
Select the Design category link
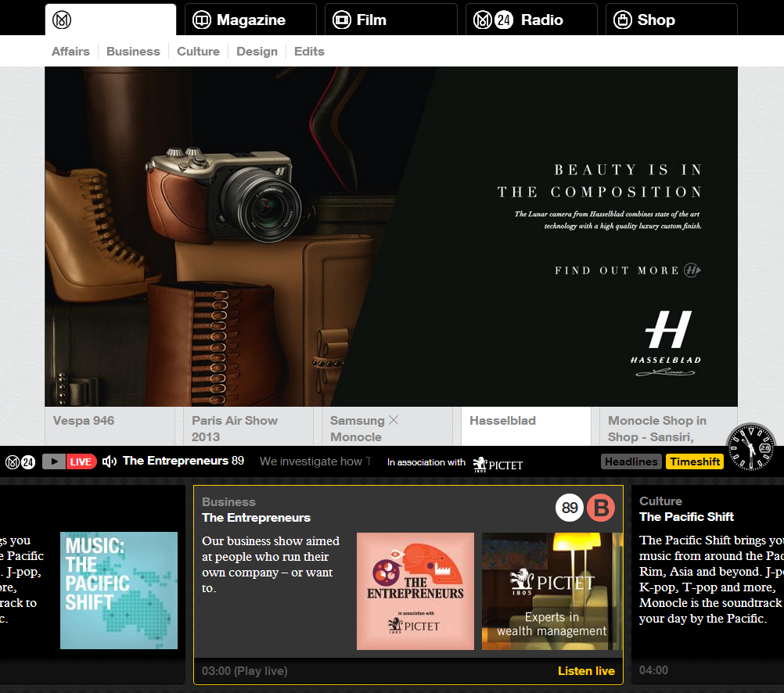257,52
